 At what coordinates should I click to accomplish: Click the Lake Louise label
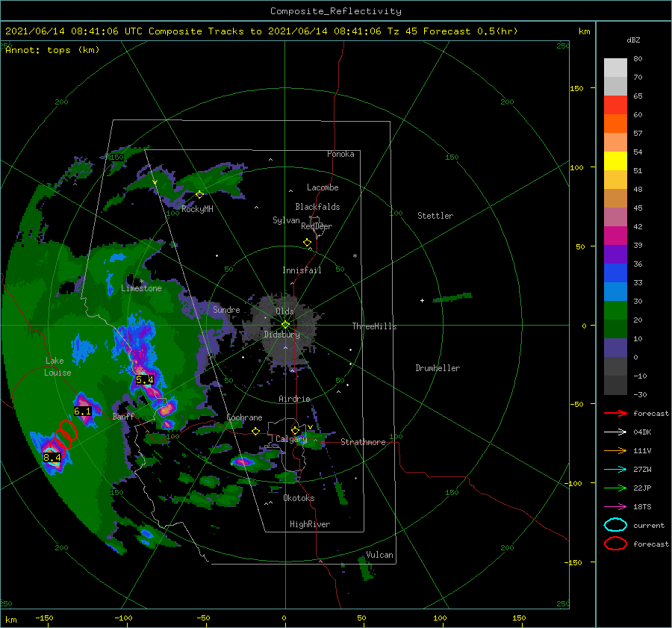(x=57, y=367)
